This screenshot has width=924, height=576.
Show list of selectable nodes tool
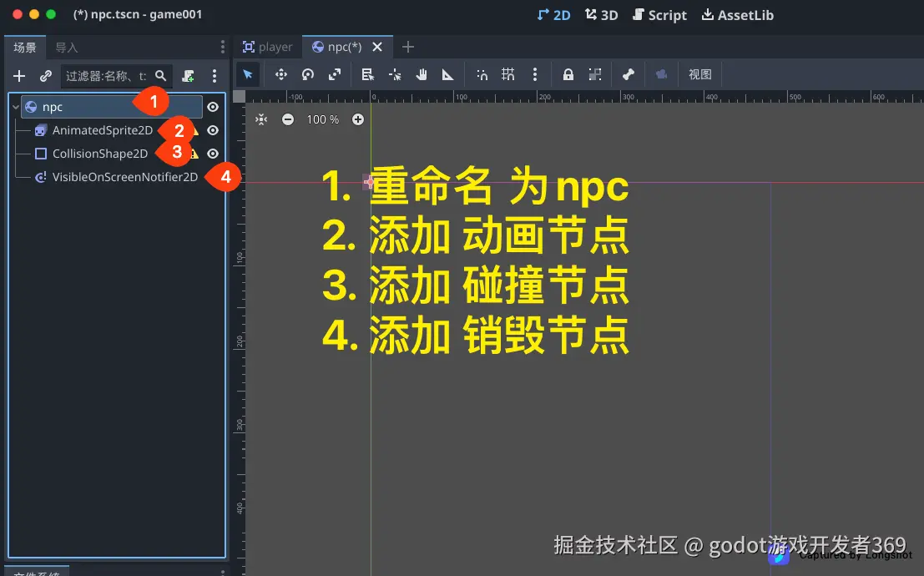368,74
